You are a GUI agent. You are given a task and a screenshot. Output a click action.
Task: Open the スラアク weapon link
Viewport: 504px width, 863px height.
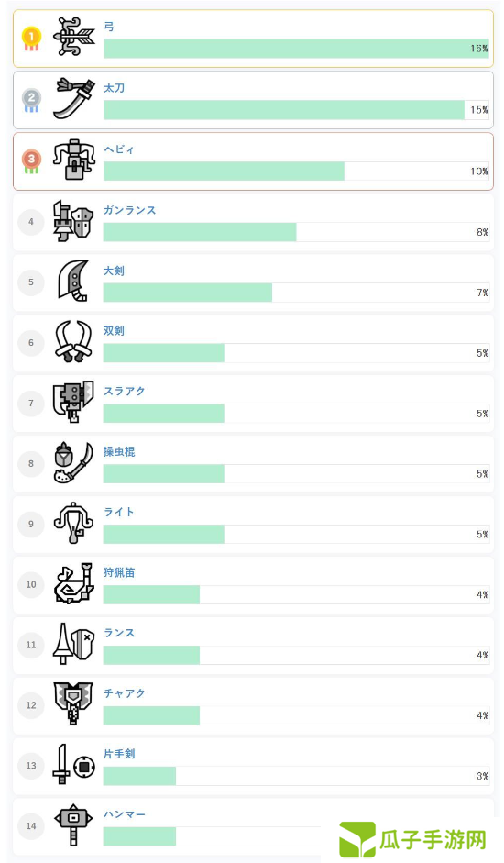[125, 392]
